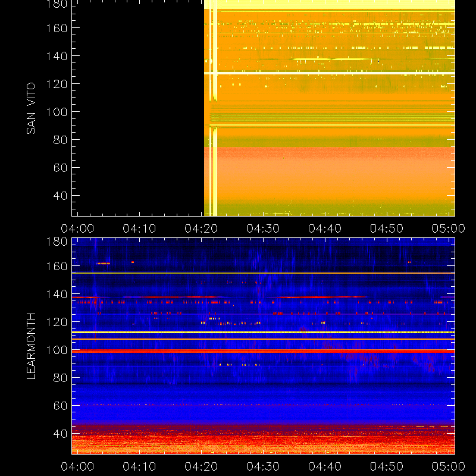This screenshot has height=476, width=476.
Task: Pick the 140 frequency label on San Vito axis
Action: (57, 56)
